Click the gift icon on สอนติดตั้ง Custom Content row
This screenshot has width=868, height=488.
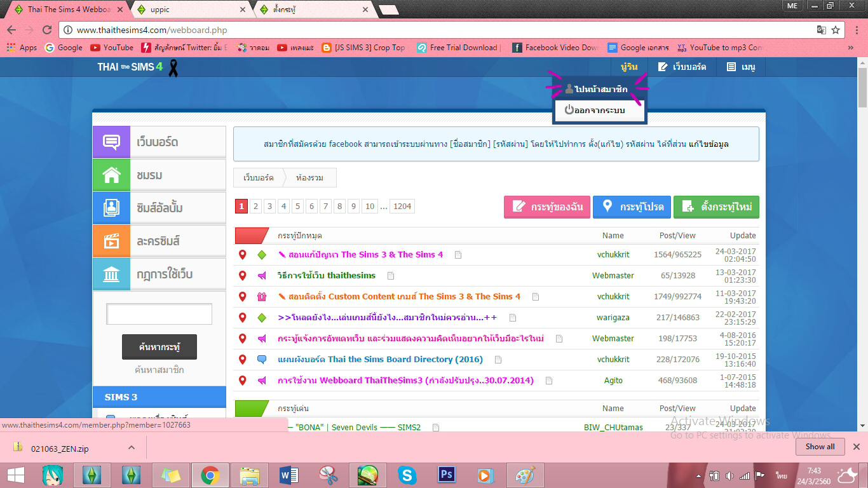coord(261,297)
